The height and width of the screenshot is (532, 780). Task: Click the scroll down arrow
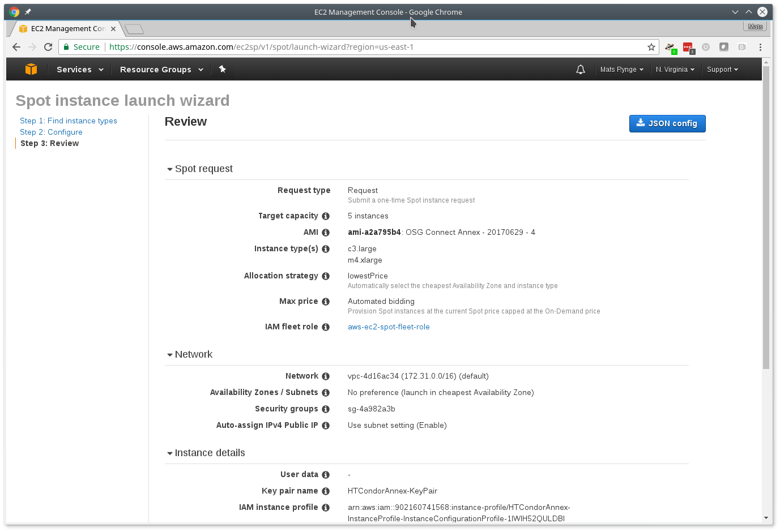pyautogui.click(x=766, y=518)
